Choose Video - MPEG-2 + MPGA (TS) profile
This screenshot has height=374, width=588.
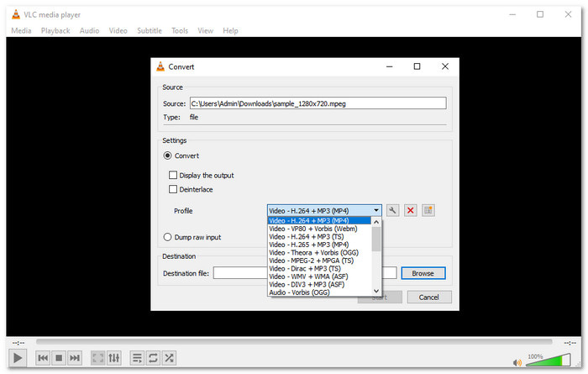coord(319,261)
